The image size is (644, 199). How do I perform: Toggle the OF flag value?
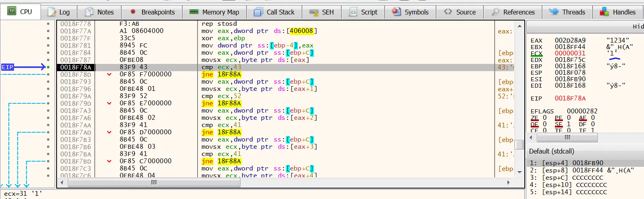545,124
